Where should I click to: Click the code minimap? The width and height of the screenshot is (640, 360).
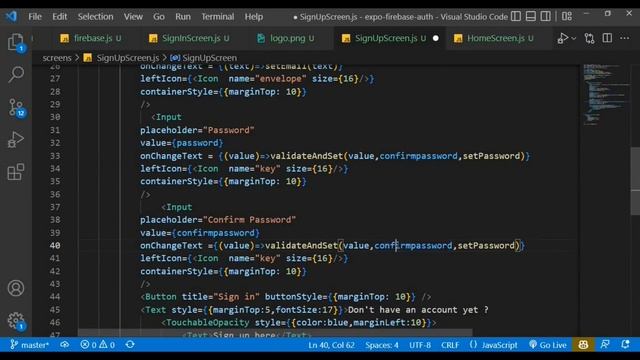coord(606,94)
